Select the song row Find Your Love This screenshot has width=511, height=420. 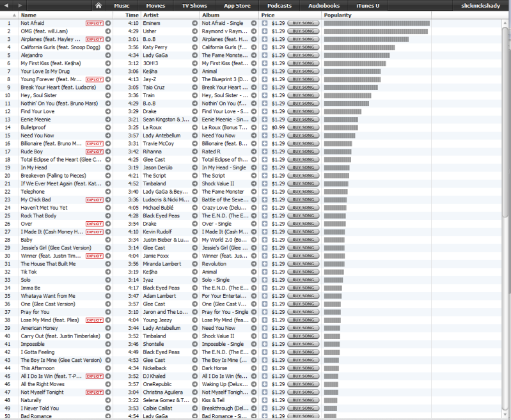(x=251, y=111)
